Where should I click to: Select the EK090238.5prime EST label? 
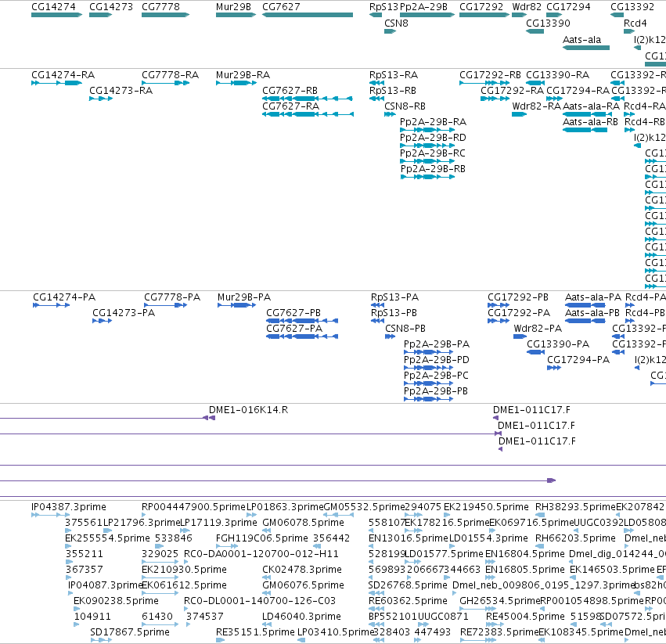[x=116, y=601]
